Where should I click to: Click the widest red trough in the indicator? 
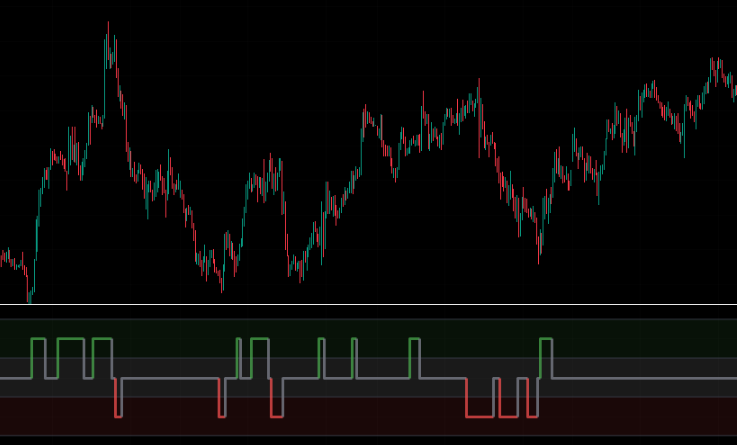[x=480, y=415]
